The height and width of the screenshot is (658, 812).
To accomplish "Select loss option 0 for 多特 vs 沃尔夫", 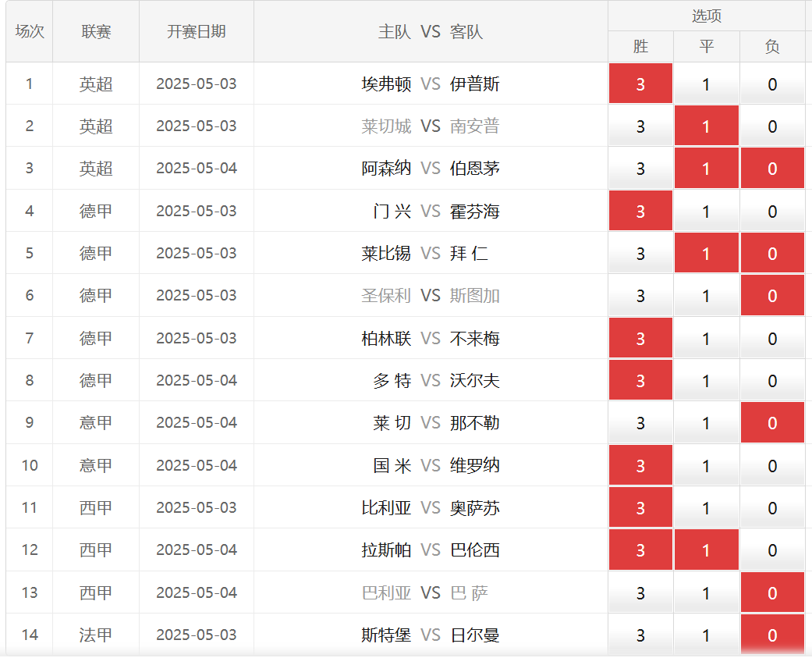I will tap(772, 380).
